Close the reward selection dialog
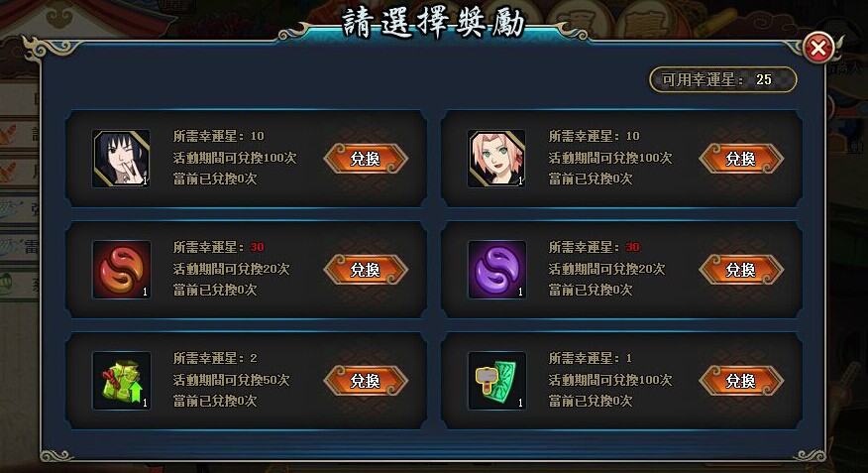Viewport: 868px width, 473px height. pyautogui.click(x=818, y=48)
